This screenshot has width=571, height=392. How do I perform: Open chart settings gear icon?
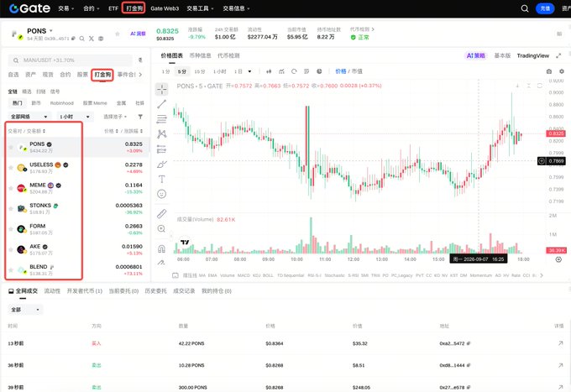click(x=562, y=71)
